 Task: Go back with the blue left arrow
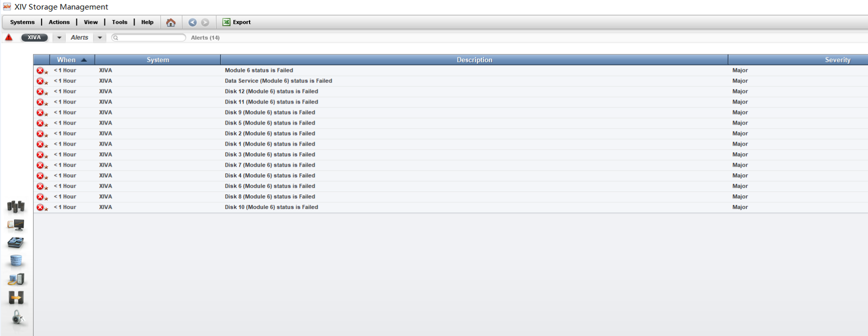coord(192,22)
